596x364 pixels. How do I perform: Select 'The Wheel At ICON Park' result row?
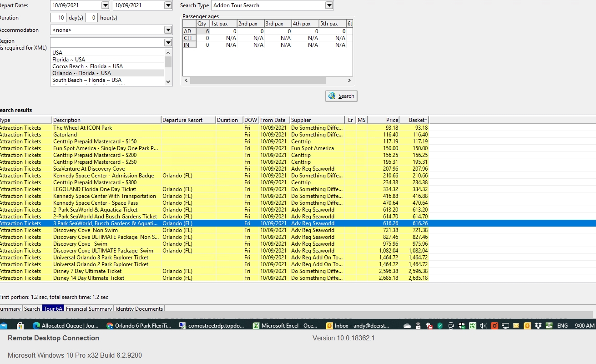point(214,128)
